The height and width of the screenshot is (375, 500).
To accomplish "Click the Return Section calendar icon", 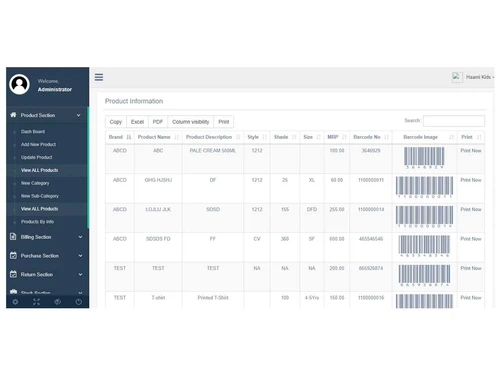I will (x=13, y=274).
